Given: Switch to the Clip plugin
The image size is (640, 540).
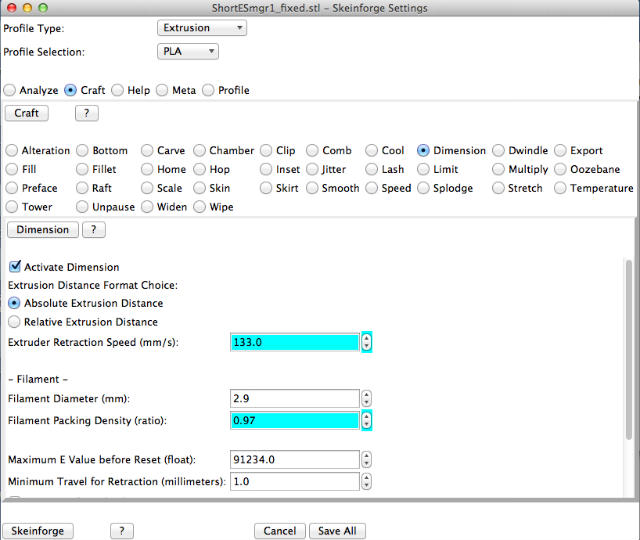Looking at the screenshot, I should click(x=266, y=150).
